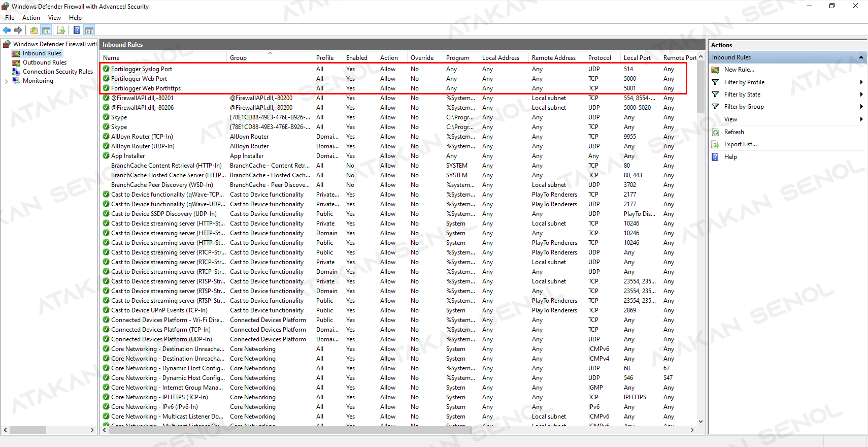
Task: Open the View submenu arrow in Actions
Action: pyautogui.click(x=861, y=119)
